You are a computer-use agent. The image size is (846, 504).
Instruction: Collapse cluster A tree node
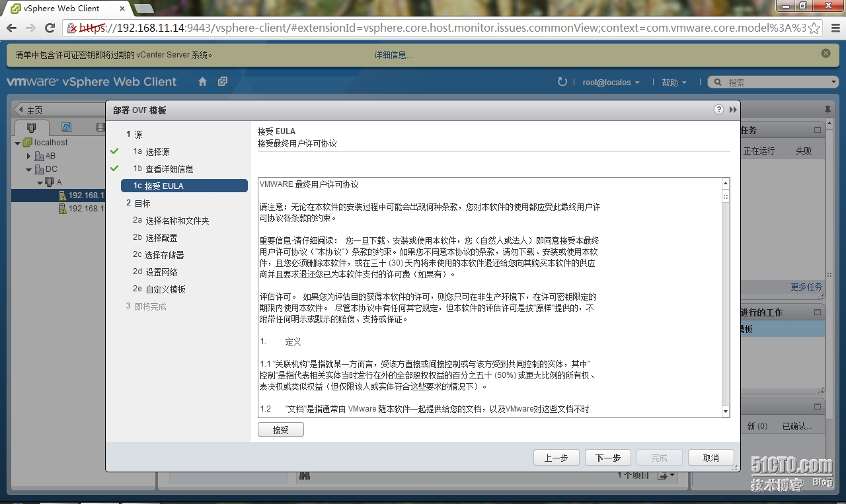[40, 182]
